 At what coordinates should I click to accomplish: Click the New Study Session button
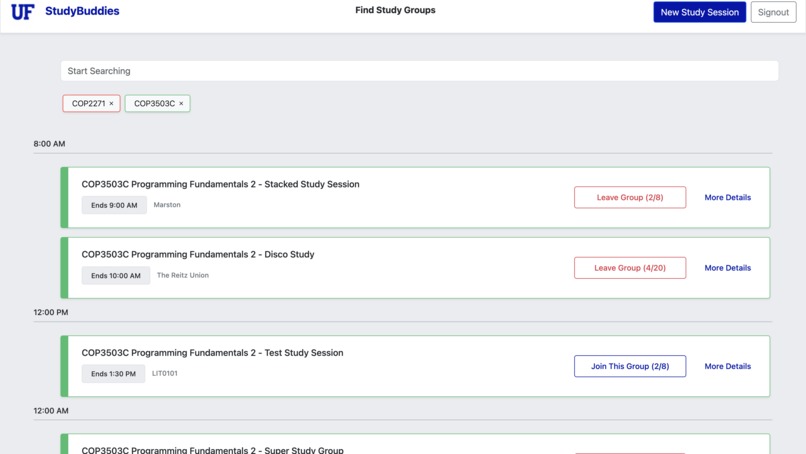pyautogui.click(x=699, y=13)
